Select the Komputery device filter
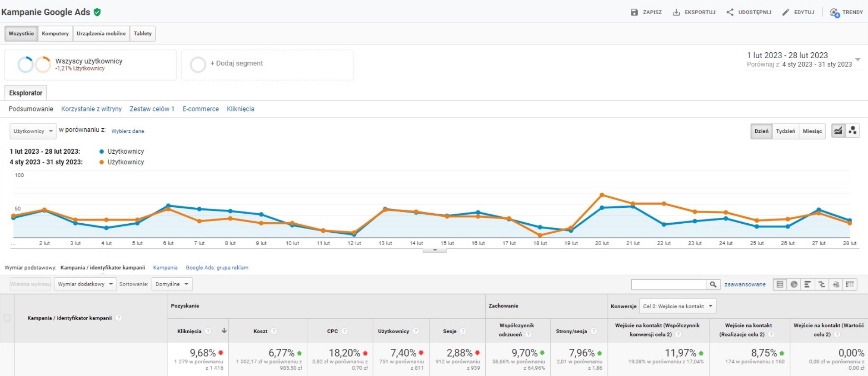The width and height of the screenshot is (868, 376). point(55,34)
